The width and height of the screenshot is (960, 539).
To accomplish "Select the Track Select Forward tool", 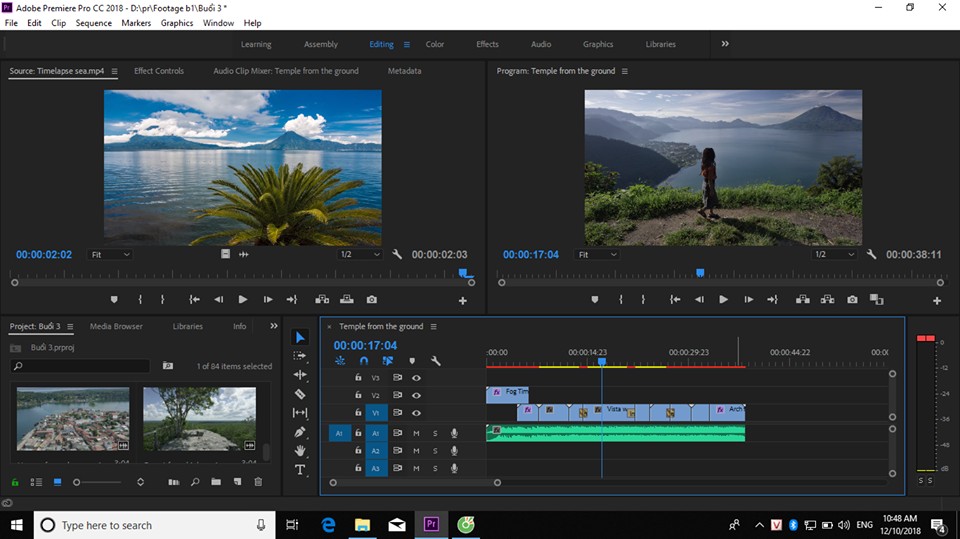I will (299, 356).
